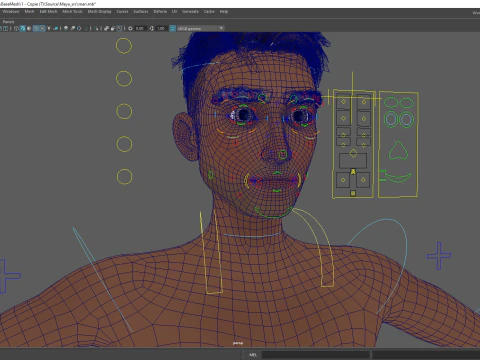
Task: Open the UV menu
Action: coord(174,12)
